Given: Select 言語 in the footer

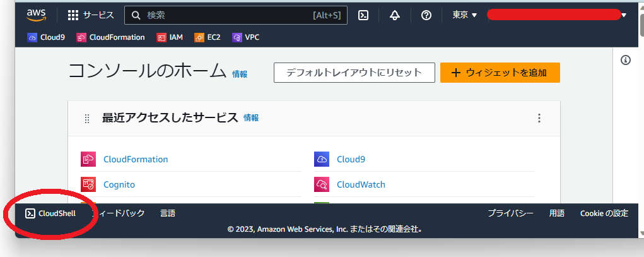Looking at the screenshot, I should point(168,213).
